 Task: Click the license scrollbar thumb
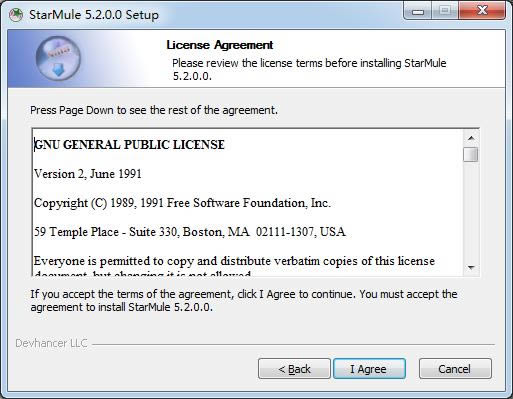click(x=471, y=155)
